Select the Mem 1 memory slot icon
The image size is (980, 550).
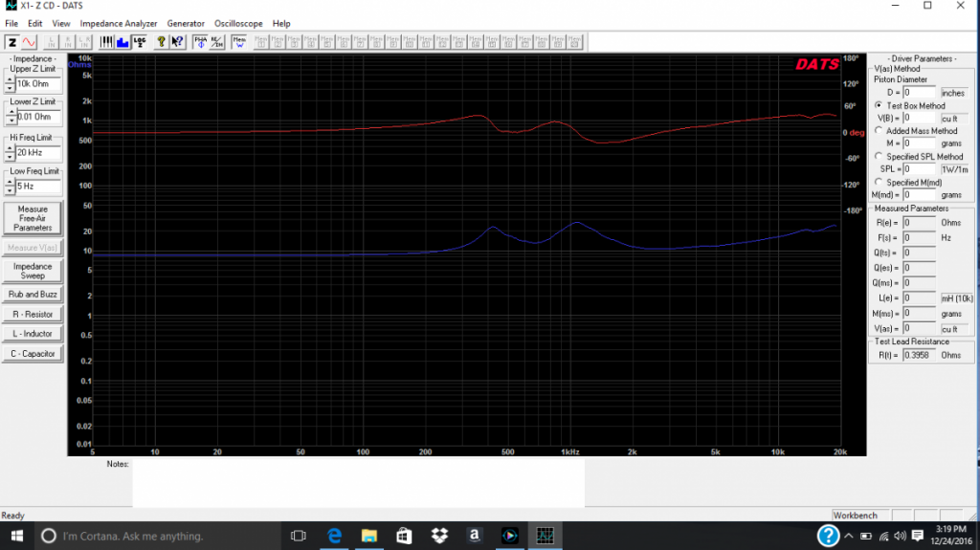tap(260, 42)
